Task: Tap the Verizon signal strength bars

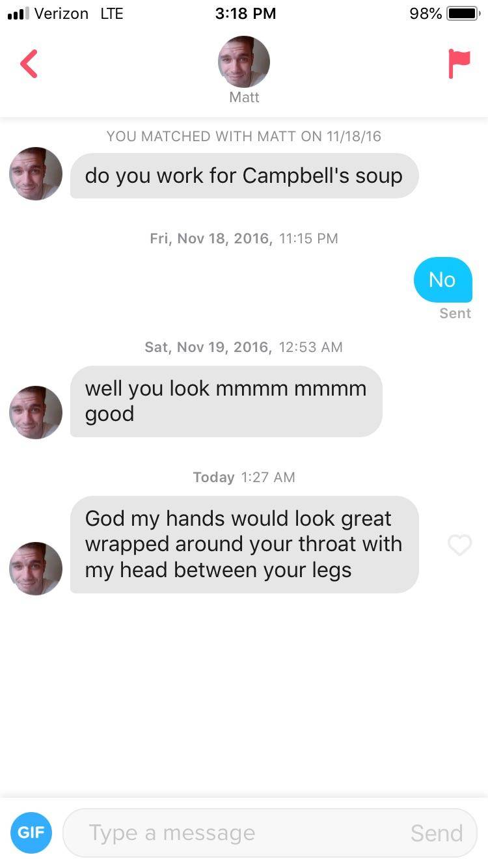Action: (x=17, y=14)
